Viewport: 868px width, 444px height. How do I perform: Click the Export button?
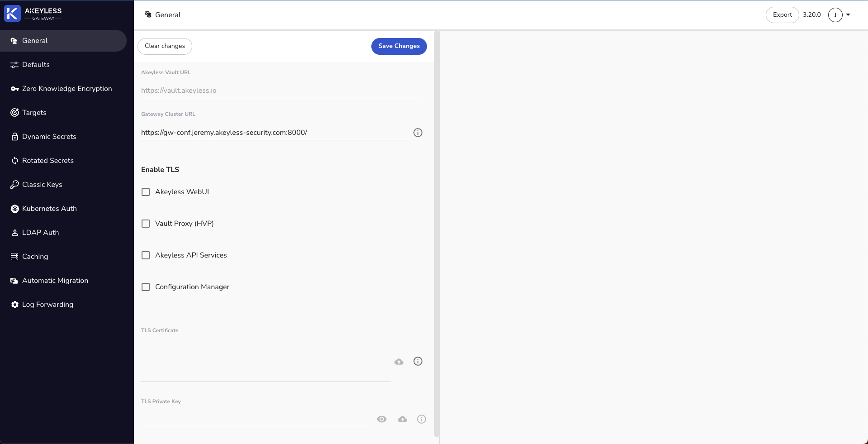click(x=782, y=15)
